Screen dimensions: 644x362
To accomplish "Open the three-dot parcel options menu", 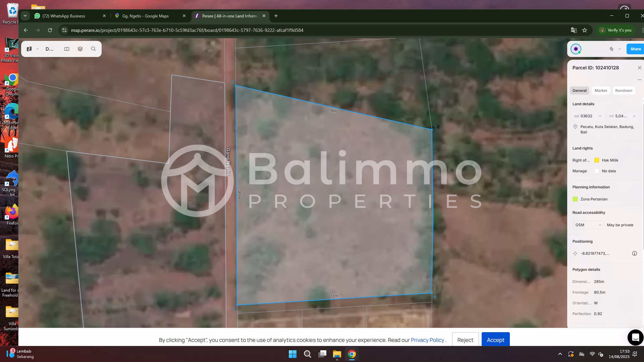I will click(x=639, y=80).
